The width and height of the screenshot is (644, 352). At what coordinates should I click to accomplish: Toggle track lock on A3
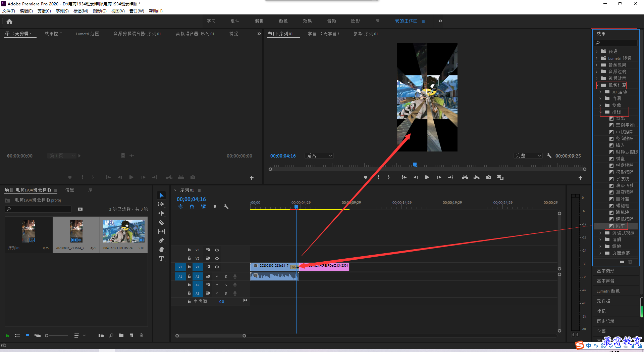coord(189,293)
